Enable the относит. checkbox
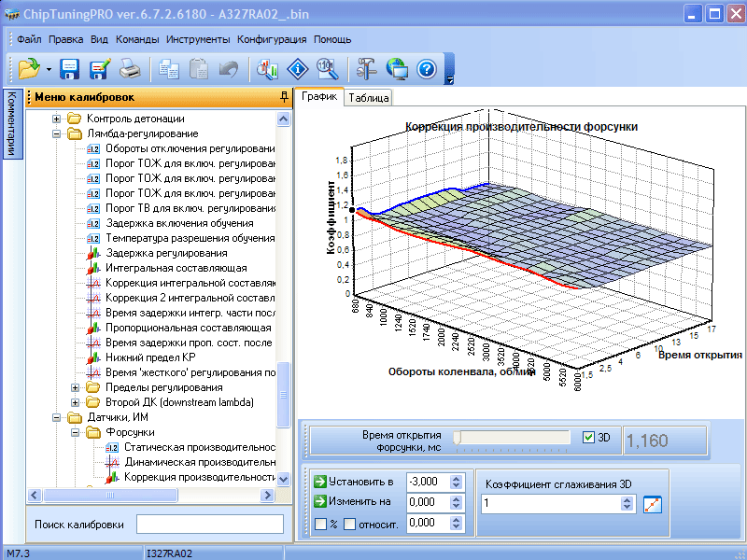 click(x=349, y=524)
